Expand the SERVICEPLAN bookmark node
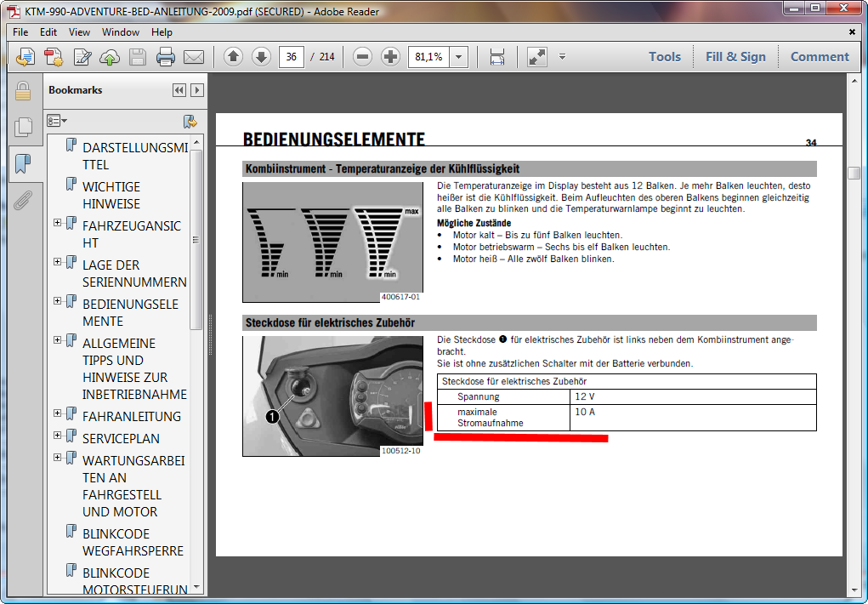Screen dimensions: 868x604 point(58,436)
